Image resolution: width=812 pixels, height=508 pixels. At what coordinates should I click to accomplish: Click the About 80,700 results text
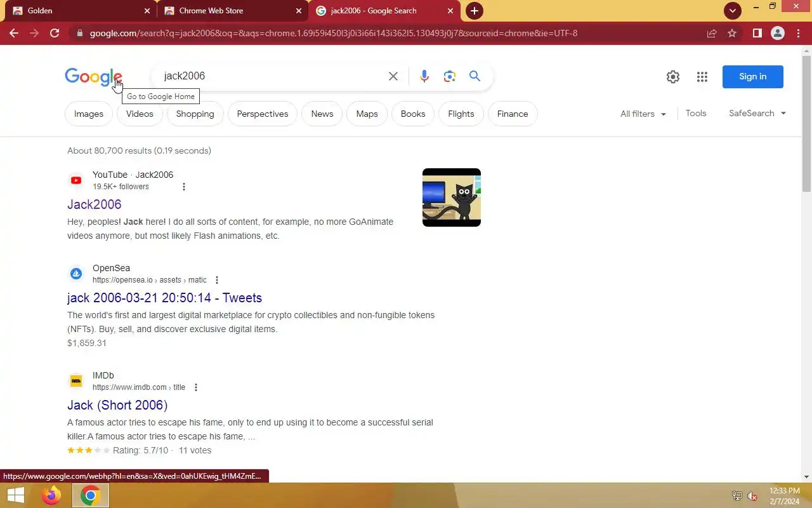140,150
